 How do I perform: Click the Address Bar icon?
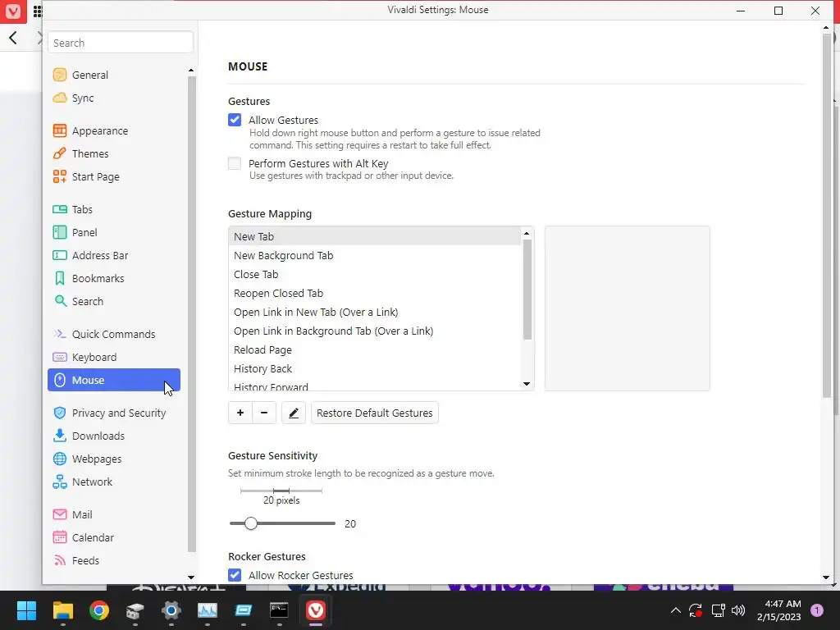pos(59,256)
